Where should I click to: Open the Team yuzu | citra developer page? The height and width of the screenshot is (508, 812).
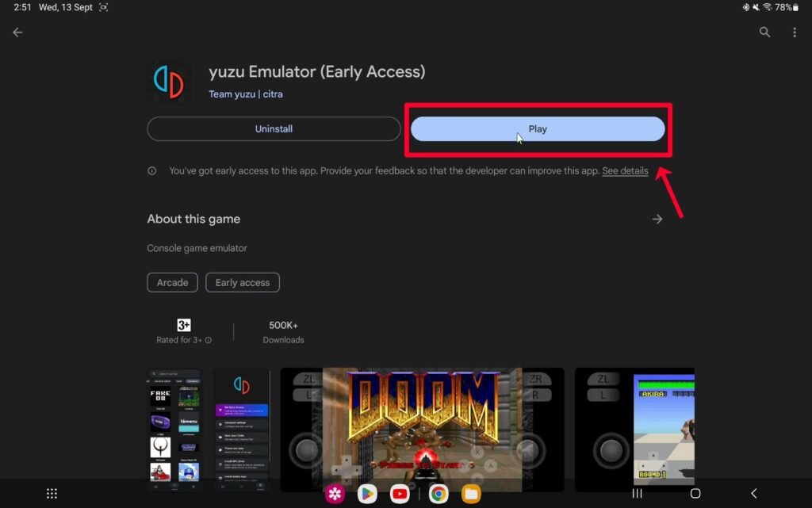pos(246,94)
